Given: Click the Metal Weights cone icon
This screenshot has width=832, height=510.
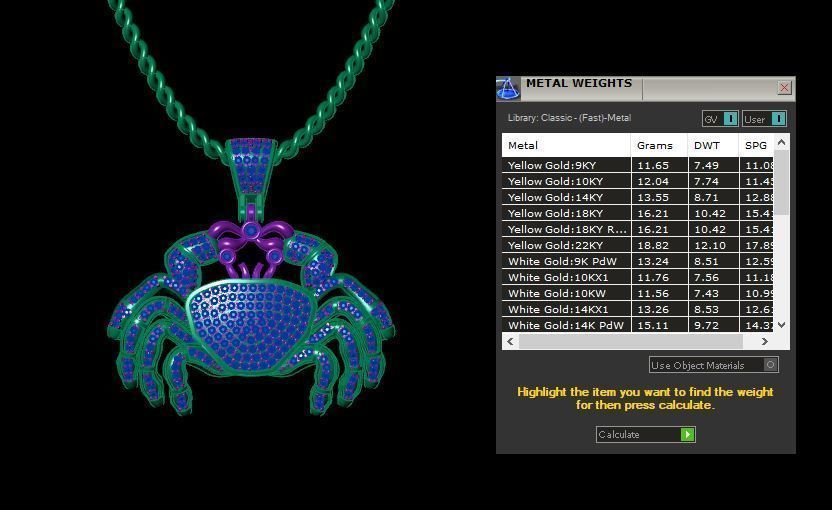Looking at the screenshot, I should pyautogui.click(x=508, y=89).
